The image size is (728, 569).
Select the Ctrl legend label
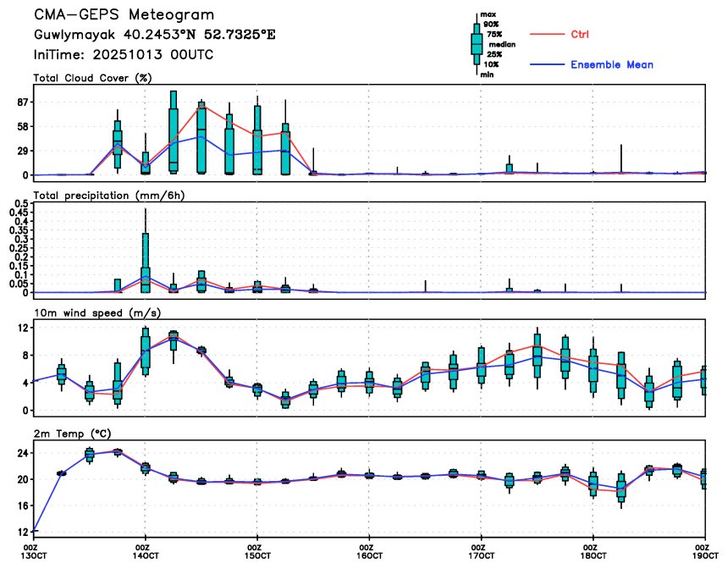coord(579,34)
